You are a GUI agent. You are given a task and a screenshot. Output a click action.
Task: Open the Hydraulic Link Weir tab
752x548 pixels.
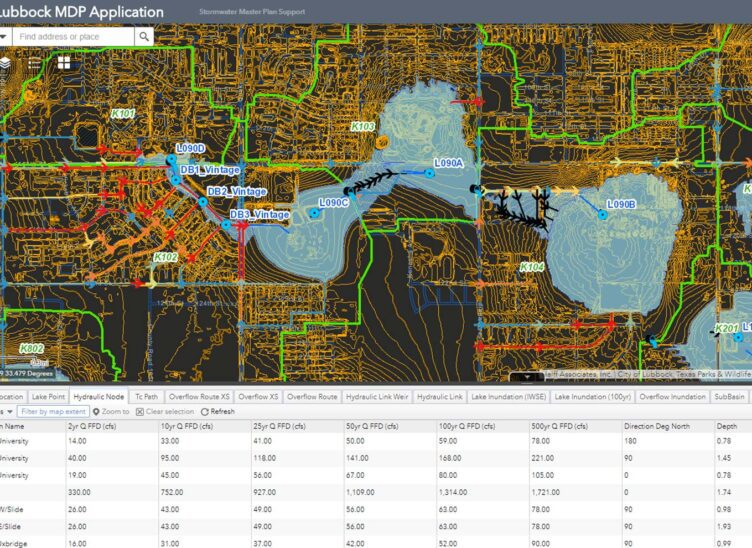click(377, 397)
